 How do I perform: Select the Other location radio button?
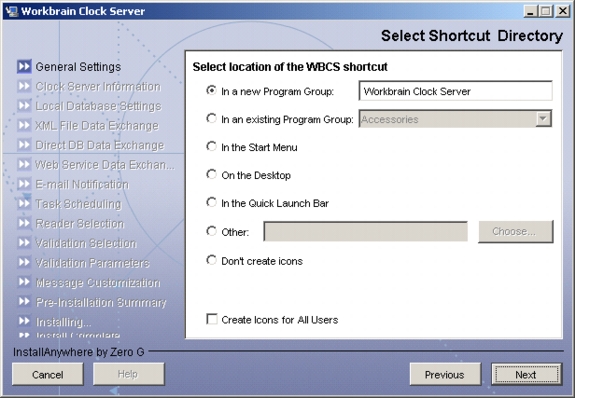point(211,231)
